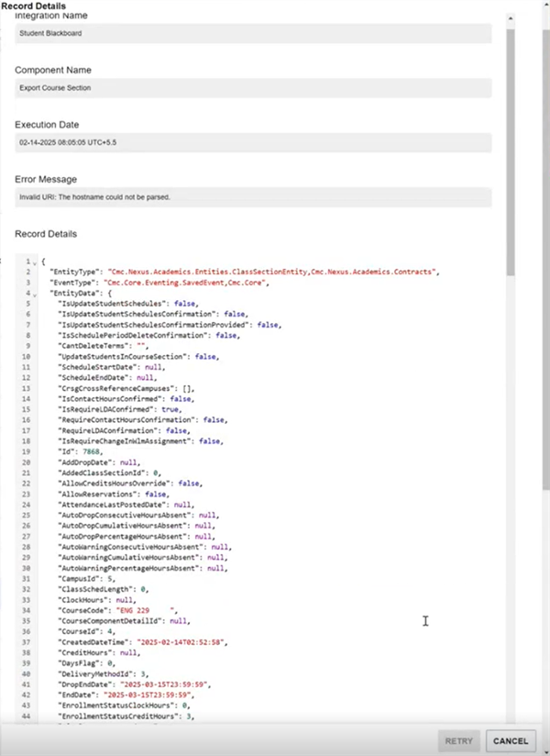The height and width of the screenshot is (756, 550).
Task: Click the Integration Name field Student Blackboard
Action: click(x=253, y=33)
